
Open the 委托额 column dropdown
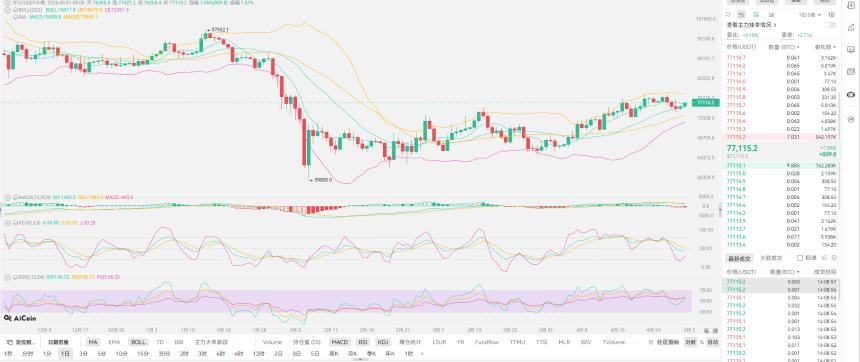click(825, 47)
